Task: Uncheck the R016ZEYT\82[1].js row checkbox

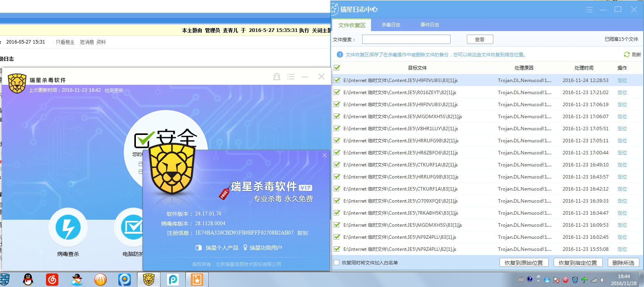Action: (x=337, y=92)
